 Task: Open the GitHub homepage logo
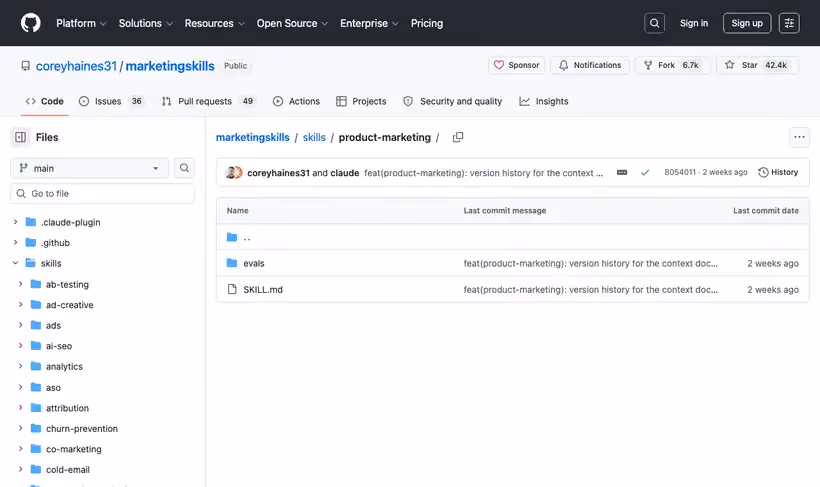pos(31,23)
